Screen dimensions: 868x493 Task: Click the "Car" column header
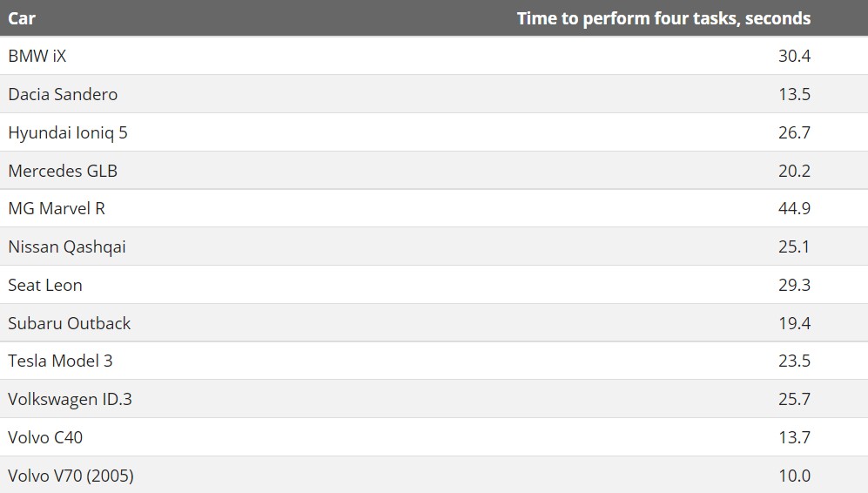coord(22,18)
